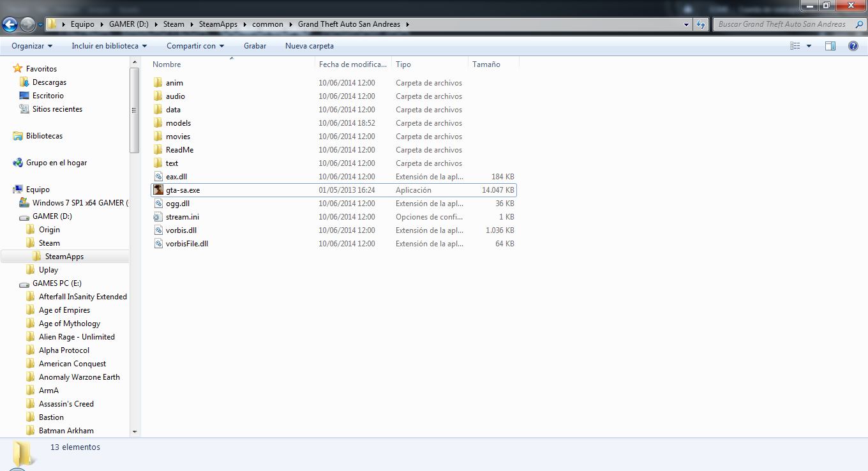This screenshot has width=868, height=471.
Task: Select Bibliotecas in the navigation pane
Action: (44, 136)
